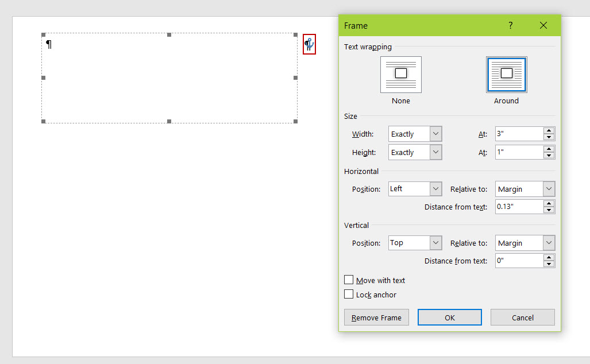Viewport: 590px width, 364px height.
Task: Click the Remove Frame button
Action: pyautogui.click(x=376, y=317)
